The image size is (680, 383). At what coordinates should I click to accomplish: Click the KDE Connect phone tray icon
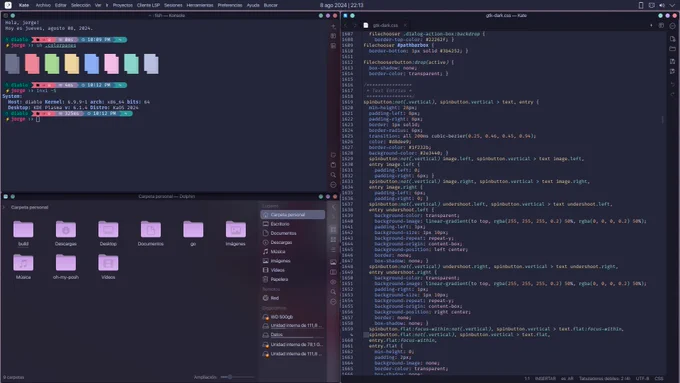pyautogui.click(x=641, y=5)
